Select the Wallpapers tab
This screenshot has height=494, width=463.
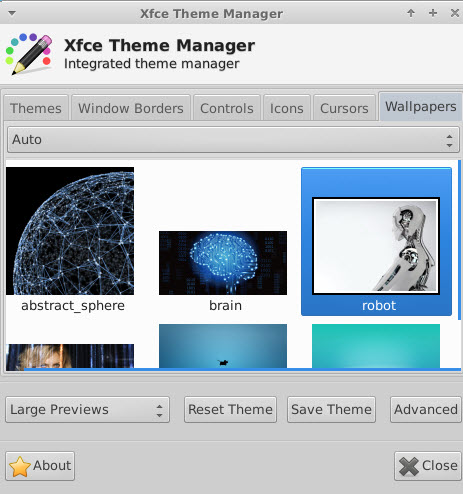[421, 107]
